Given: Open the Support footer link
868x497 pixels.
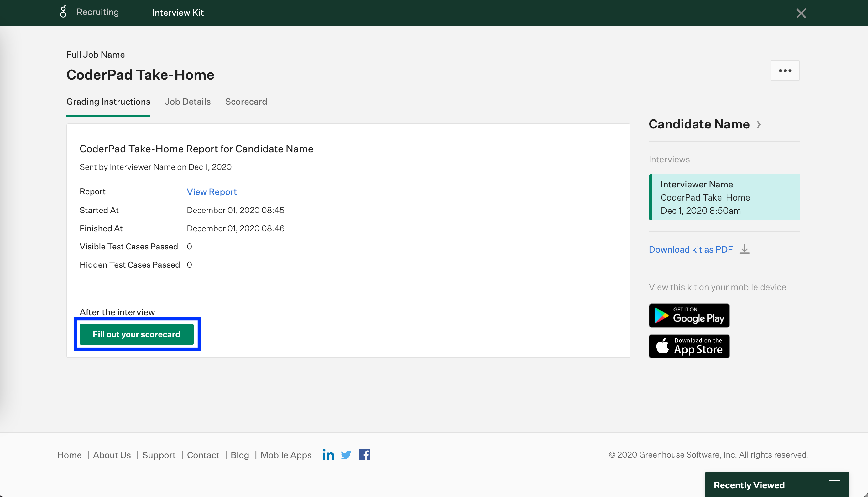Looking at the screenshot, I should click(159, 455).
